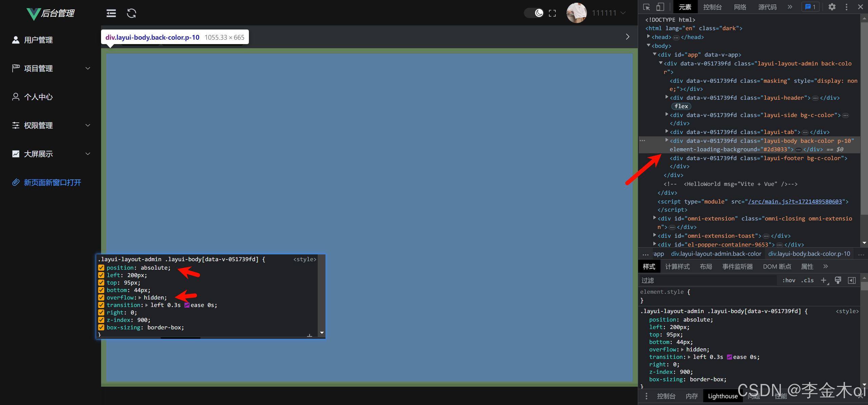Toggle the dark mode switch
868x405 pixels.
tap(533, 13)
